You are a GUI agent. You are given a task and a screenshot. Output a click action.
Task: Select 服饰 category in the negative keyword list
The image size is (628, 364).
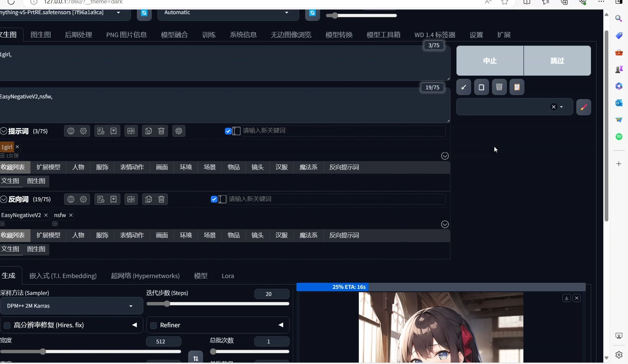[x=102, y=236]
